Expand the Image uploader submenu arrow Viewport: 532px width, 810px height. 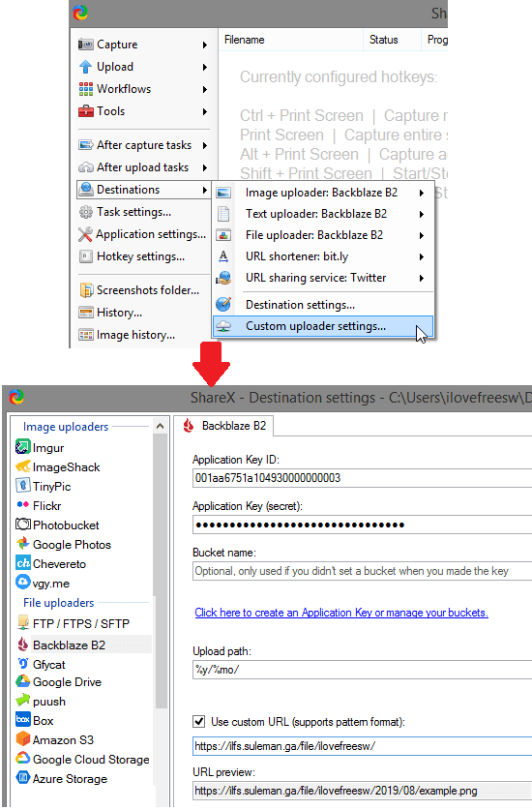(x=422, y=194)
